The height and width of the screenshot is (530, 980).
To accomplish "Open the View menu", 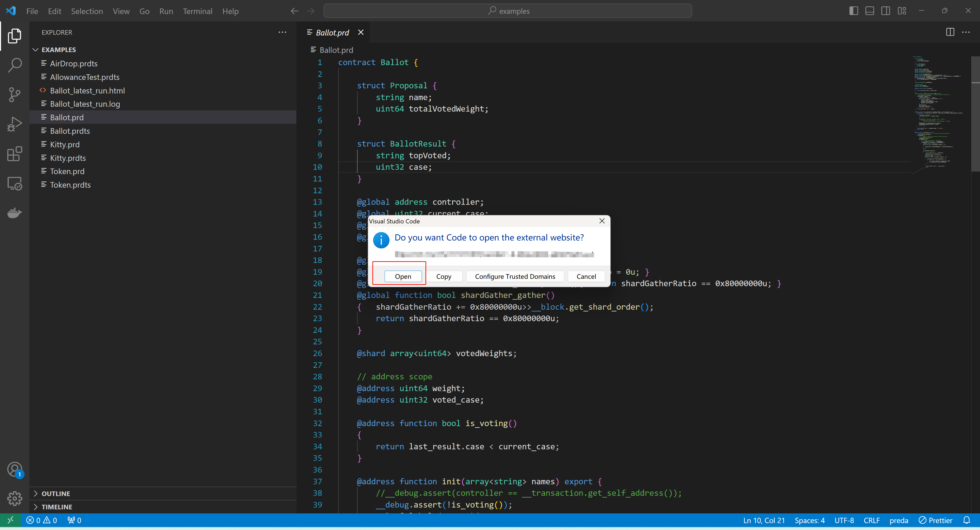I will click(x=121, y=11).
